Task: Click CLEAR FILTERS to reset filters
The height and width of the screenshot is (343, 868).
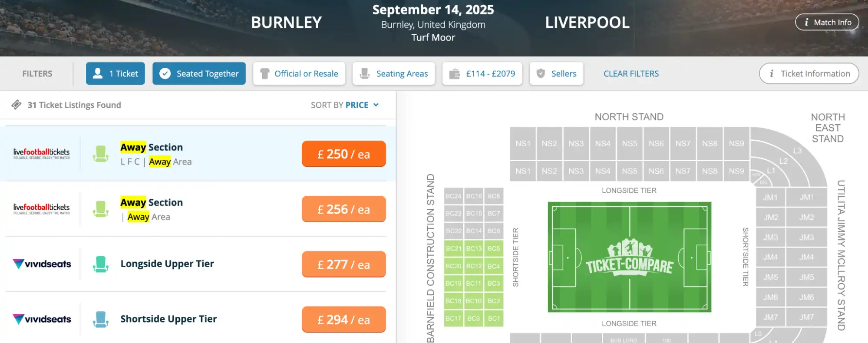Action: point(630,73)
